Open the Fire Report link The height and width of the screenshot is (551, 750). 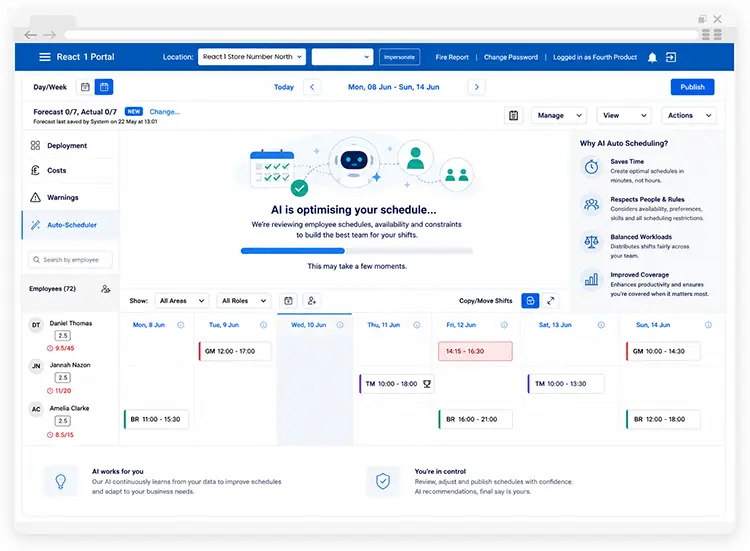pyautogui.click(x=452, y=57)
